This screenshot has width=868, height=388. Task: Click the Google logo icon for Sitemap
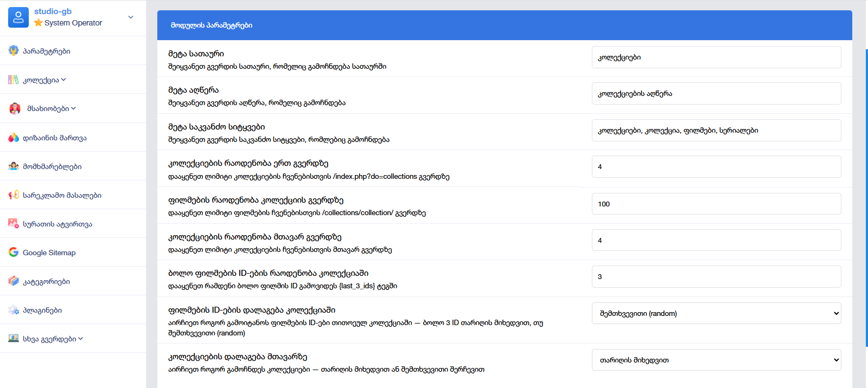[x=14, y=253]
